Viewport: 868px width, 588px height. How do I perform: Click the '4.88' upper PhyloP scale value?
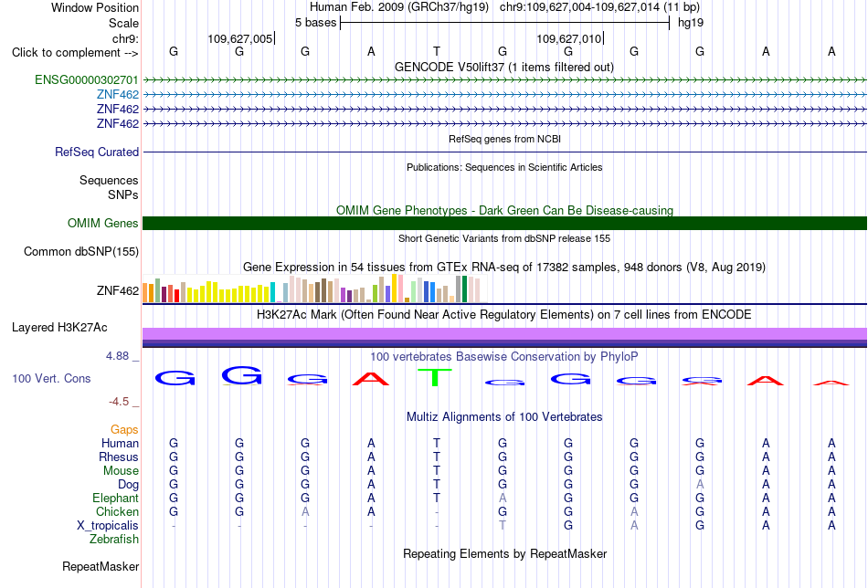[x=117, y=356]
